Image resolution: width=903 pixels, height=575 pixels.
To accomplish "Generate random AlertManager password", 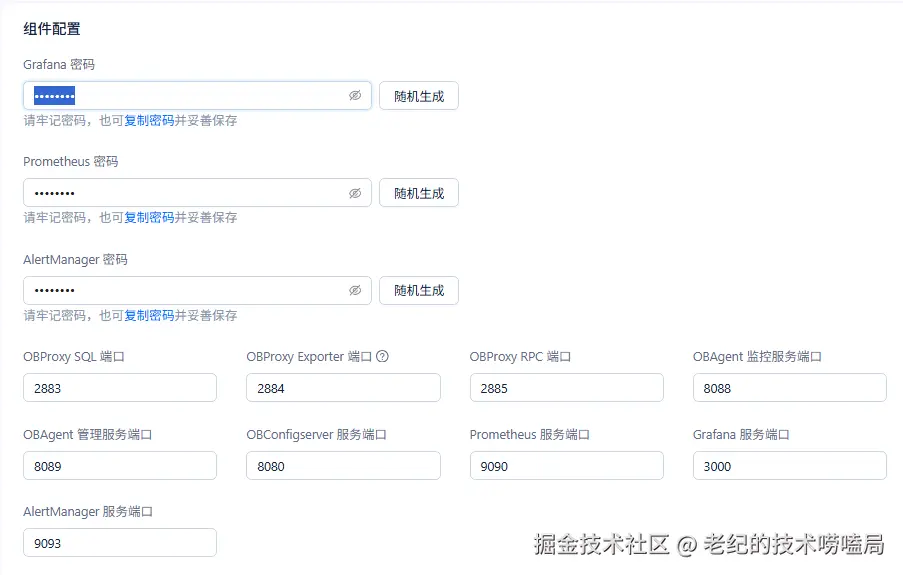I will pos(419,290).
